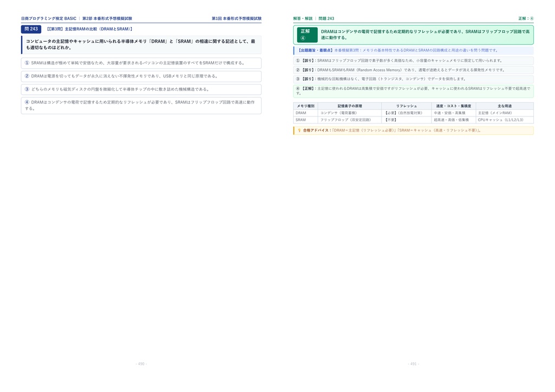This screenshot has height=392, width=555.
Task: Click explanation ④ 【正解】 about 主記憶に使われるDRAM
Action: pos(414,91)
